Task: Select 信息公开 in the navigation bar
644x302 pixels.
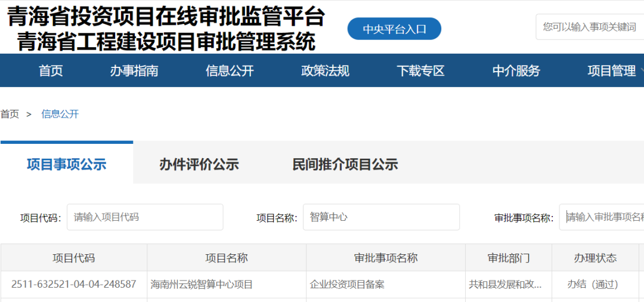Action: click(230, 71)
